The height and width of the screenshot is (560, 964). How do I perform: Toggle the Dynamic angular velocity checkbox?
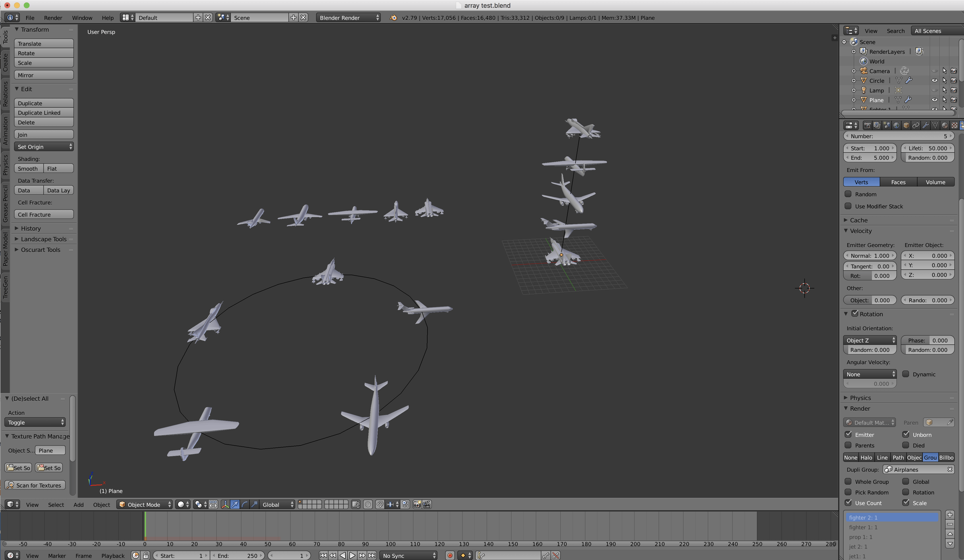pos(905,374)
